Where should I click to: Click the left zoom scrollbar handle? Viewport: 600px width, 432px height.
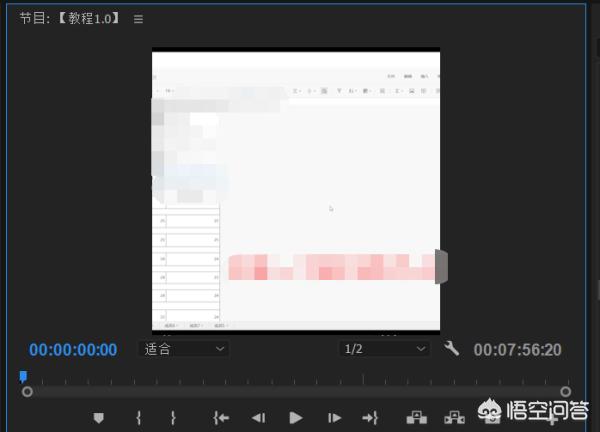[27, 392]
